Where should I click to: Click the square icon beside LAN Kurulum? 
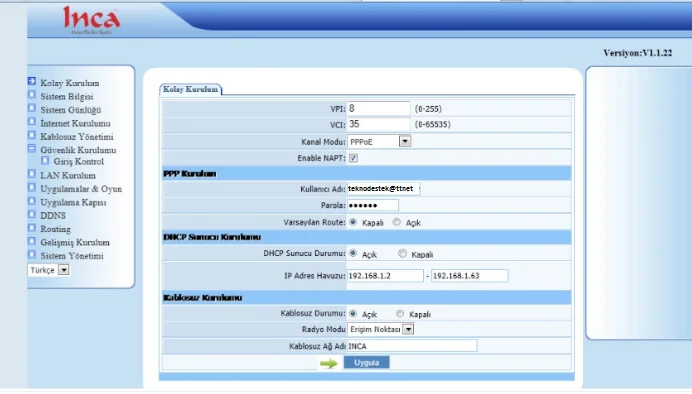(32, 174)
